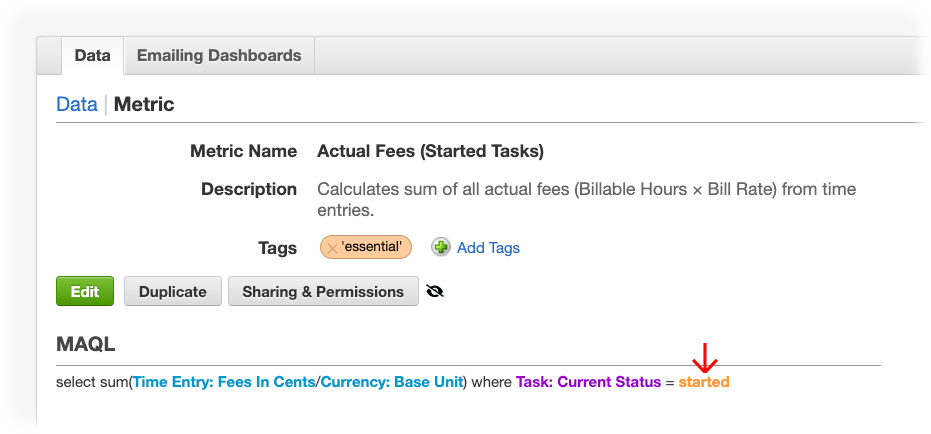Click the green Edit button
Screen dimensions: 931x434
(x=85, y=291)
